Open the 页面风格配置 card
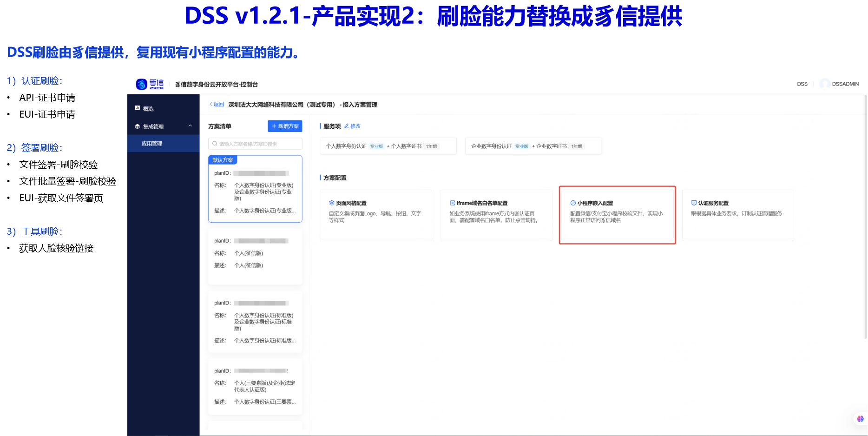This screenshot has height=436, width=868. pos(376,215)
